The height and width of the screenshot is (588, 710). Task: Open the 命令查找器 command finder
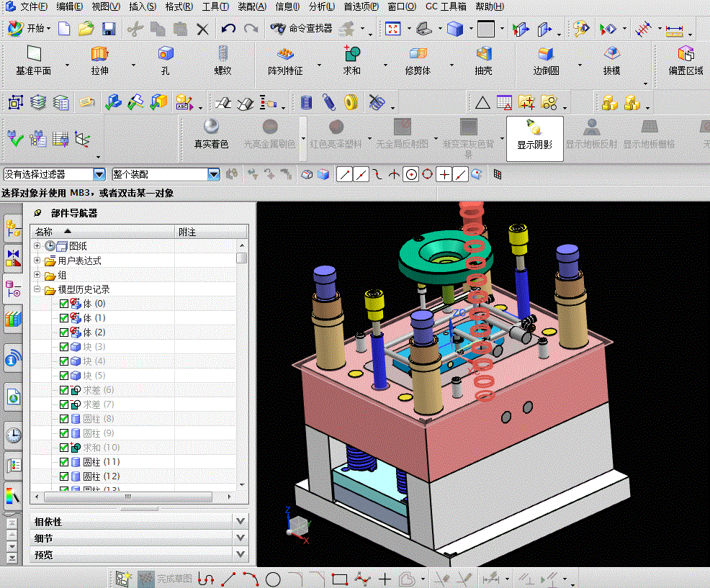point(301,29)
